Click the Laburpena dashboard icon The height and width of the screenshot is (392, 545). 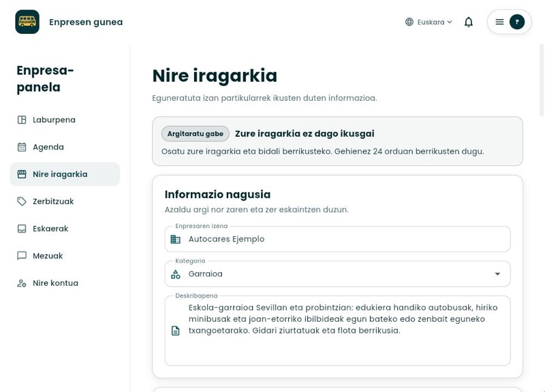22,120
